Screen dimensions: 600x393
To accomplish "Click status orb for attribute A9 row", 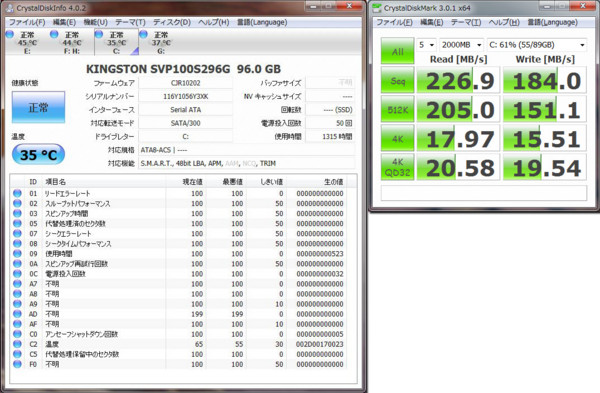I will click(x=17, y=304).
